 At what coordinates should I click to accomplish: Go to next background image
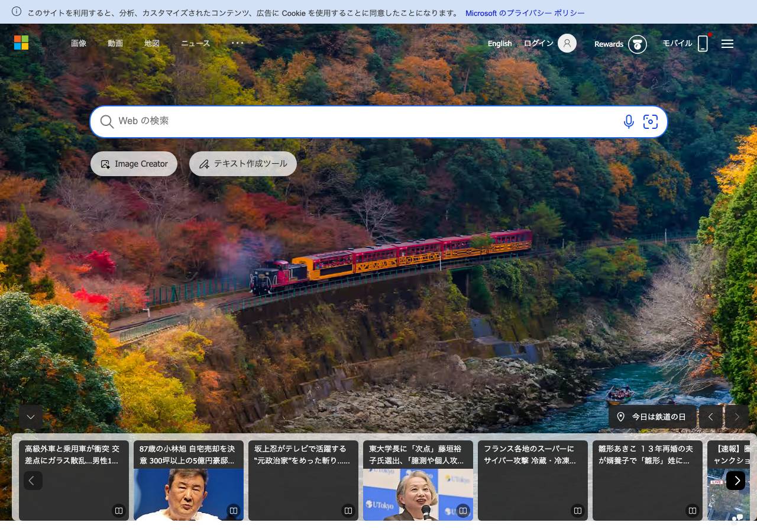pyautogui.click(x=737, y=417)
